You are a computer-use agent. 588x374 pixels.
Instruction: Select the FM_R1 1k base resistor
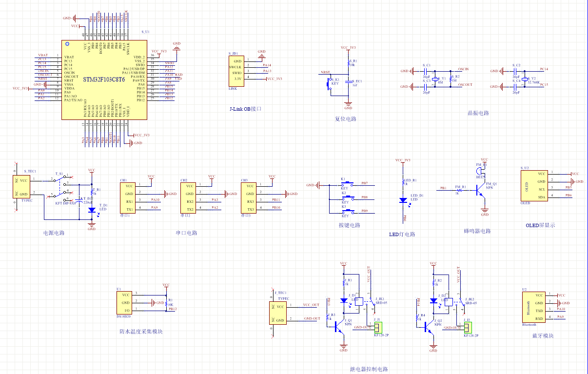pyautogui.click(x=458, y=190)
